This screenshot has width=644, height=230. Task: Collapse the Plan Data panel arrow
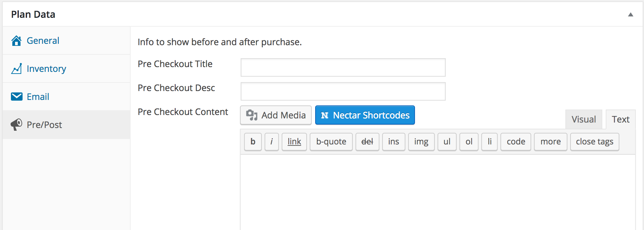click(x=630, y=14)
